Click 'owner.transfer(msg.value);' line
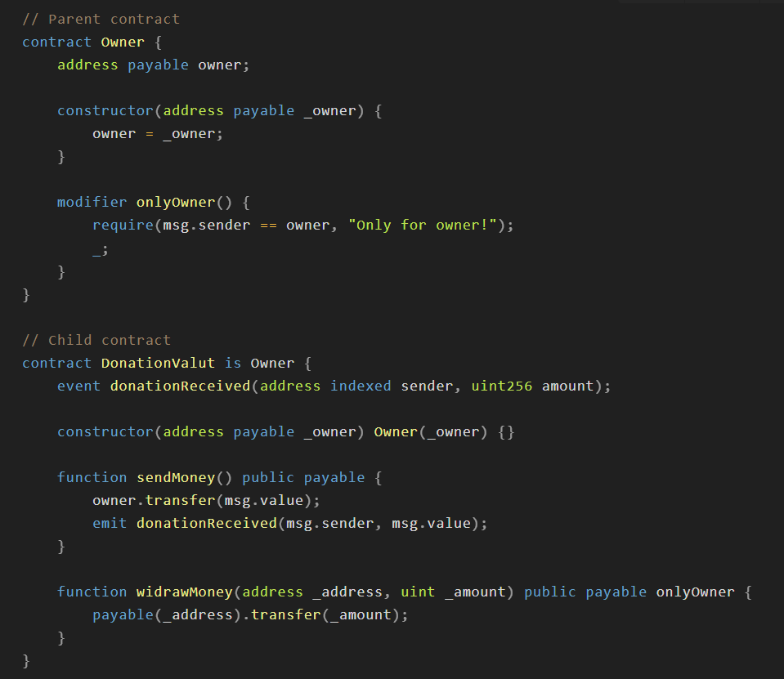This screenshot has height=679, width=784. click(x=206, y=500)
